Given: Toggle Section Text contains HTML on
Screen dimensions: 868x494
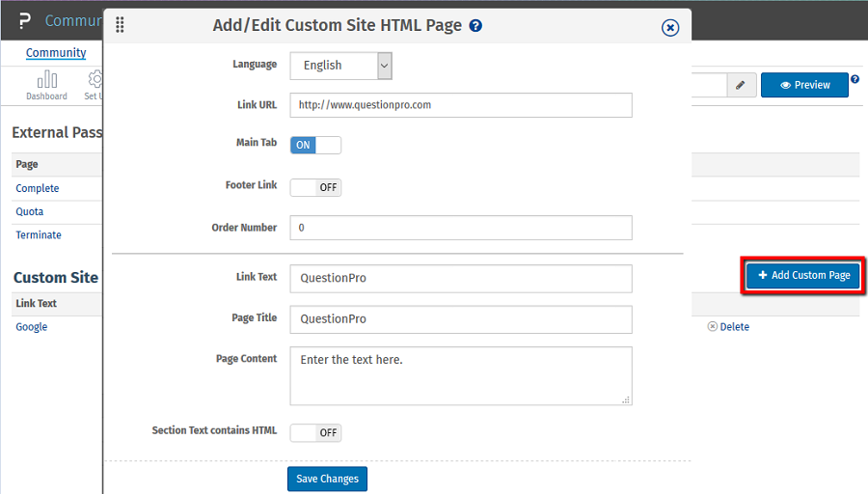Looking at the screenshot, I should click(x=315, y=432).
